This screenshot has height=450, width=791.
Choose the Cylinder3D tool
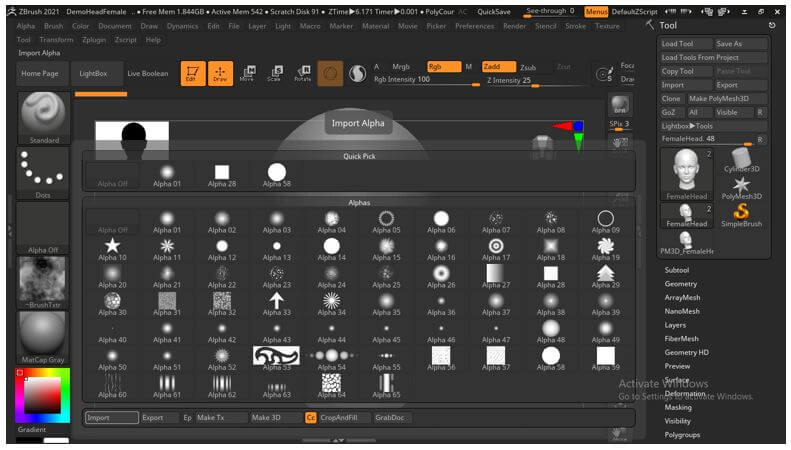pos(741,160)
